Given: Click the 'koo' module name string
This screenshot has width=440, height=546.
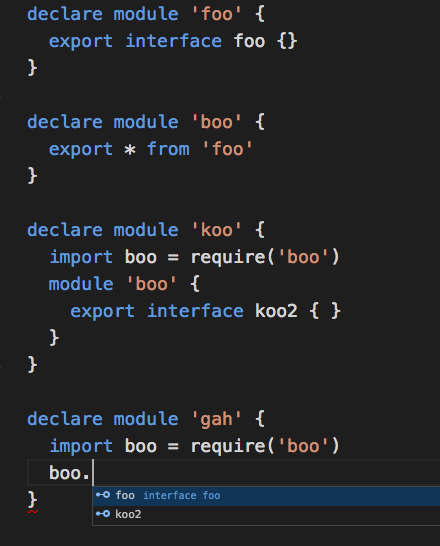Looking at the screenshot, I should coord(217,230).
